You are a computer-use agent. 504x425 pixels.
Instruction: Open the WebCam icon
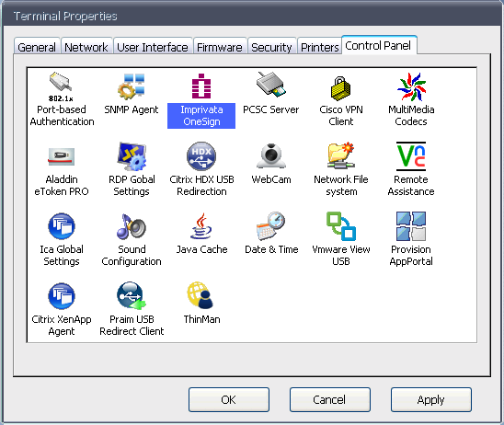tap(271, 155)
